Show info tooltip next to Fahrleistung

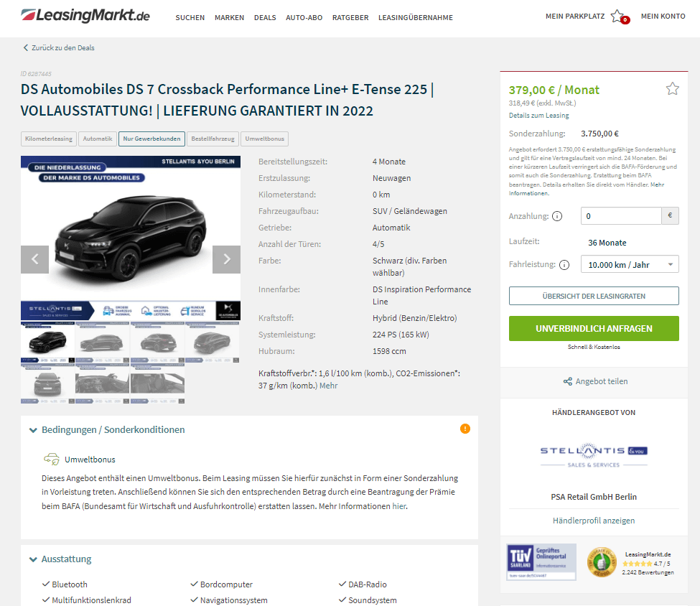tap(564, 265)
